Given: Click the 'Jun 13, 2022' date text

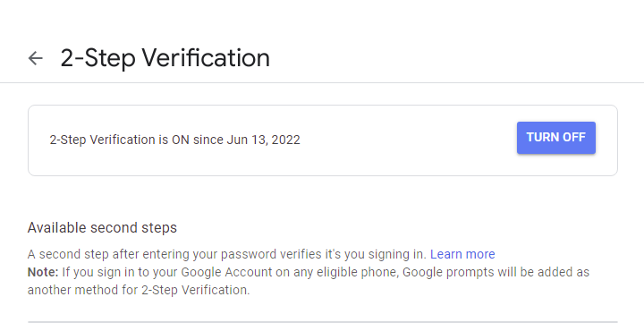Looking at the screenshot, I should 263,140.
